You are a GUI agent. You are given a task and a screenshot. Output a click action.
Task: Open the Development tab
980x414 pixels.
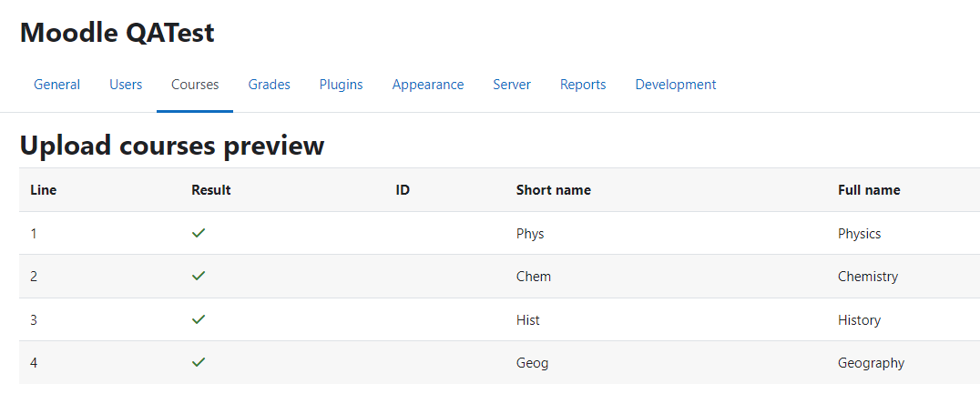pyautogui.click(x=676, y=85)
